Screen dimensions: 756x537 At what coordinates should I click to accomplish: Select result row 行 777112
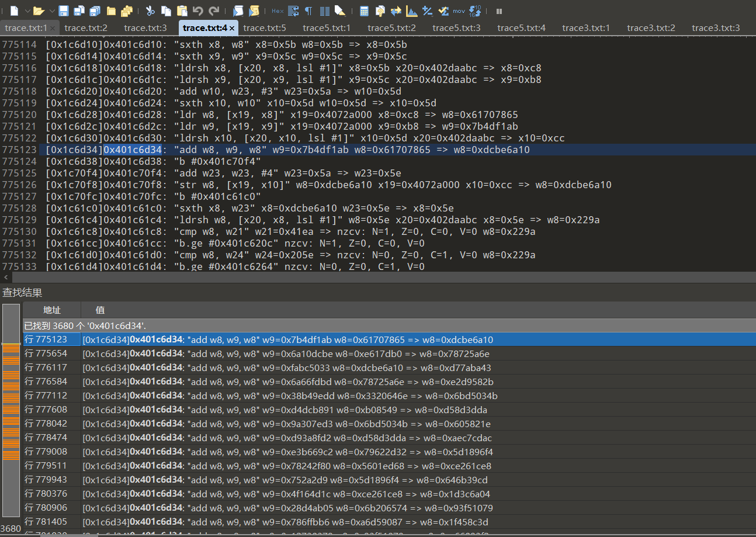point(389,396)
